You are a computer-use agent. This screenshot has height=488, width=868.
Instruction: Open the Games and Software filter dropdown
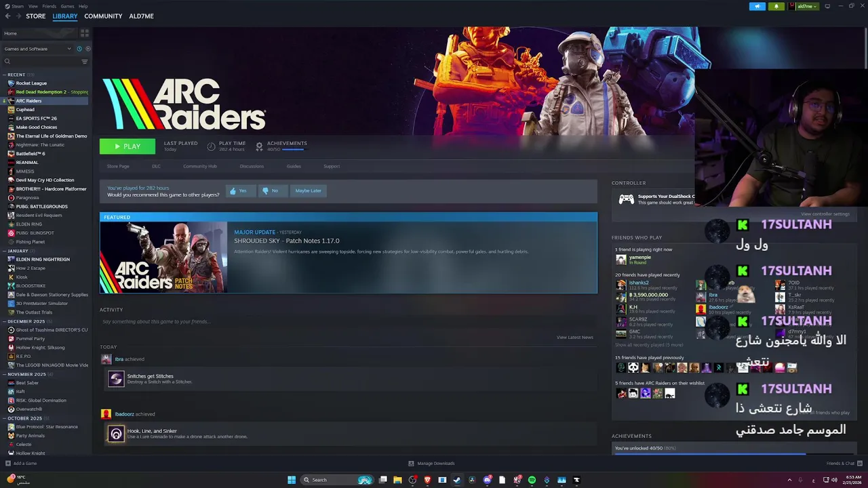pyautogui.click(x=37, y=49)
